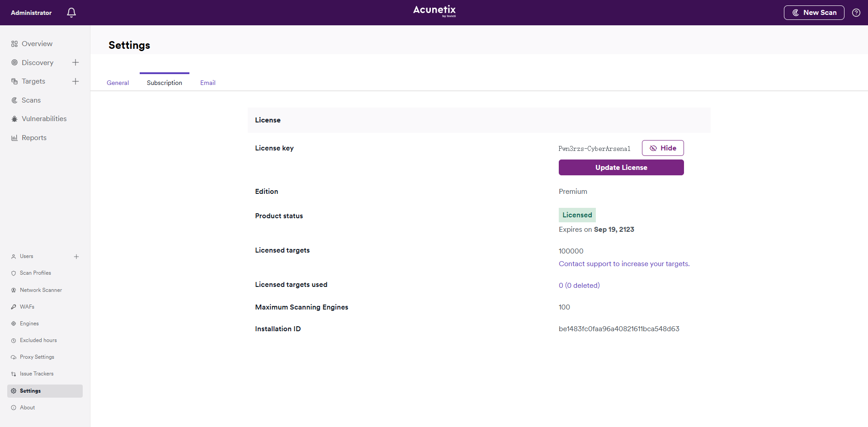
Task: Open Issue Trackers page
Action: click(x=37, y=374)
